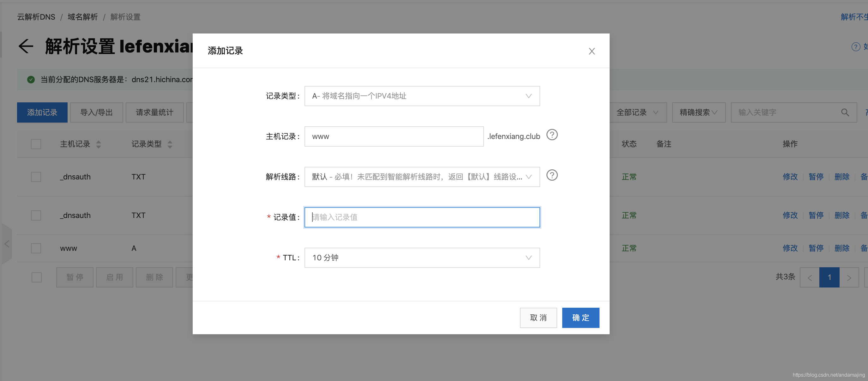868x381 pixels.
Task: Click the help icon beside 解析线路 dropdown
Action: click(x=552, y=175)
